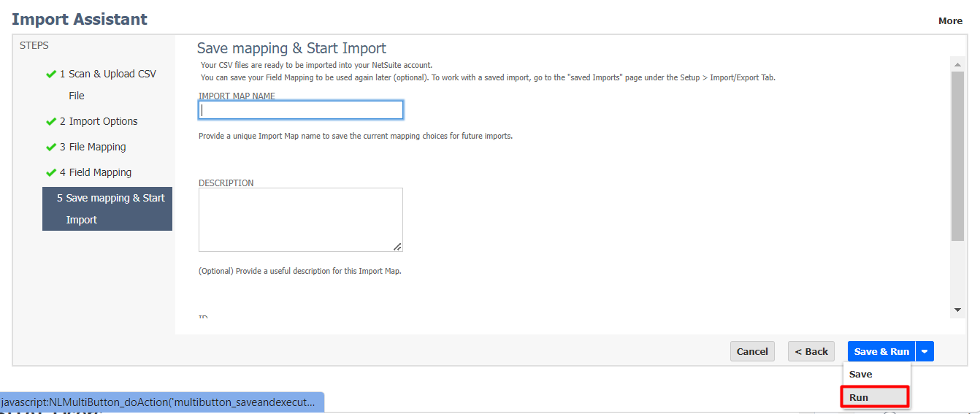Click the scrollbar up arrow in the form panel
Viewport: 980px width, 414px height.
coord(957,64)
